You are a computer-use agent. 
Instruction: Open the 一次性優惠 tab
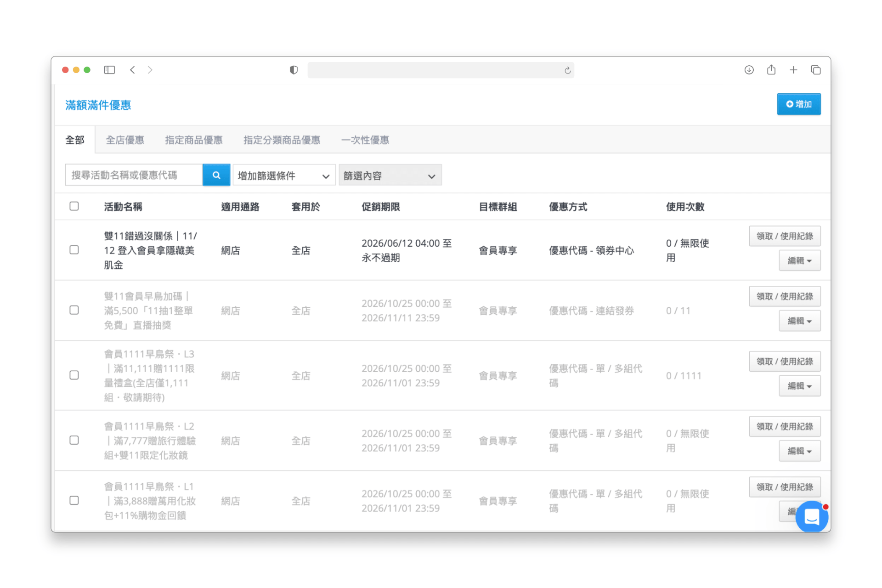coord(365,140)
